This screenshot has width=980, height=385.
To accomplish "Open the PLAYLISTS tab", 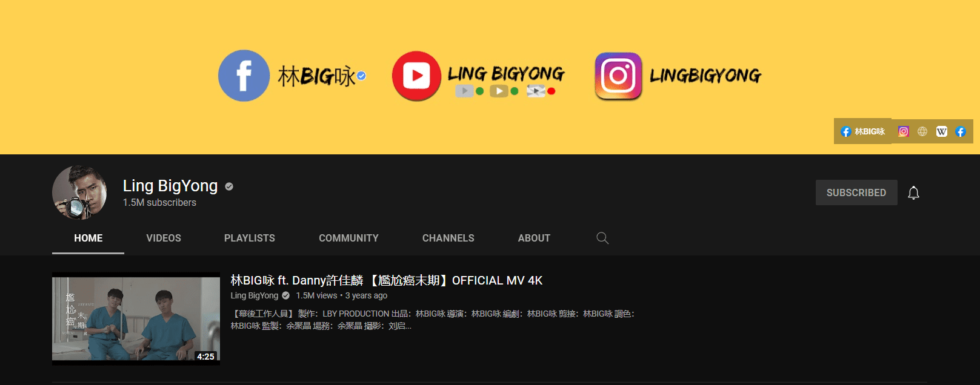I will click(250, 238).
